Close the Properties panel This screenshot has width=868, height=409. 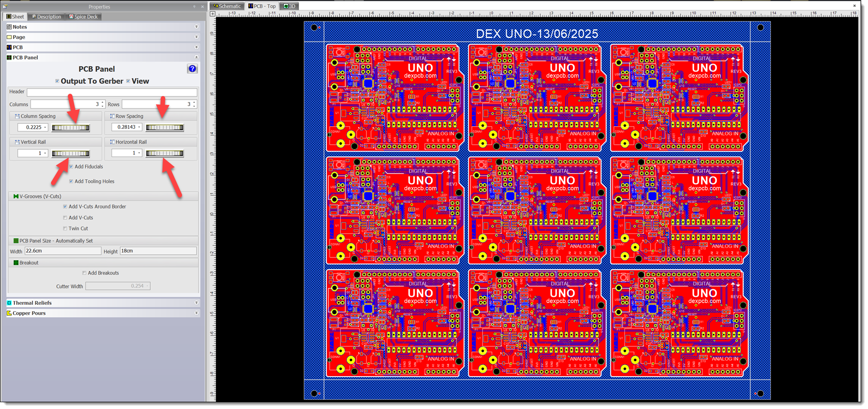tap(203, 7)
